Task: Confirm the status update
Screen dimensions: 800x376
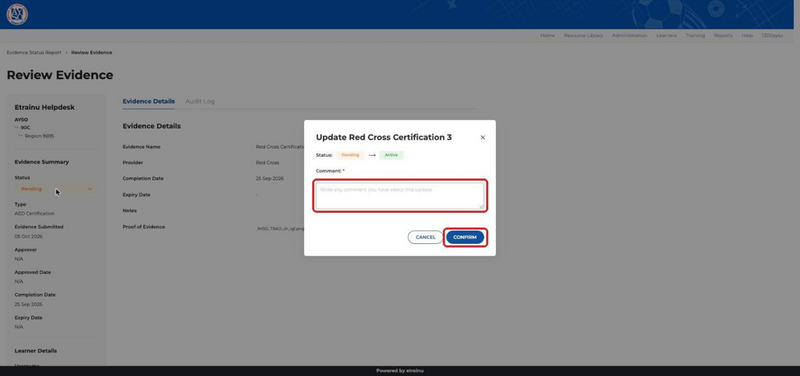Action: (x=465, y=237)
